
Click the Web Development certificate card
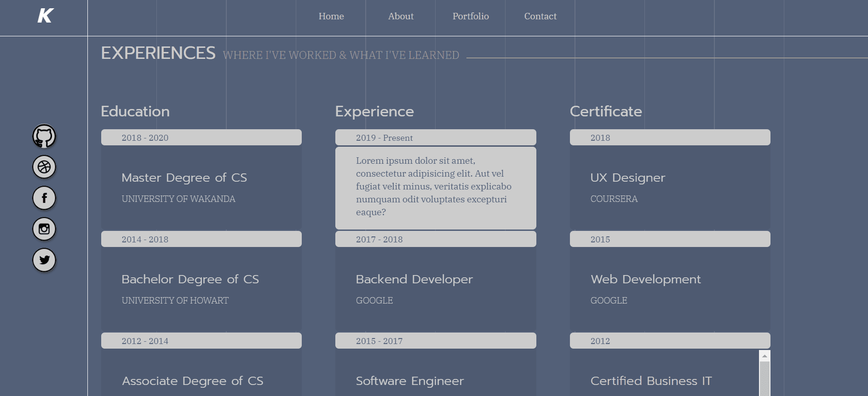tap(670, 289)
